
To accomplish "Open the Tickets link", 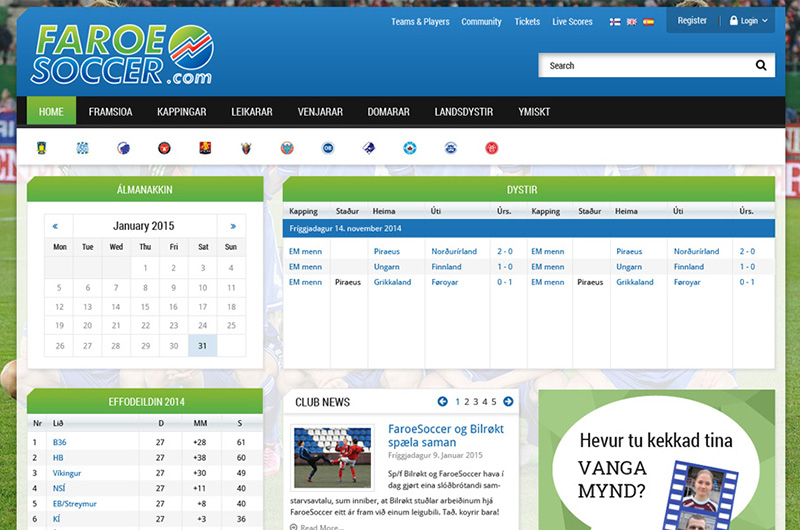I will [527, 22].
